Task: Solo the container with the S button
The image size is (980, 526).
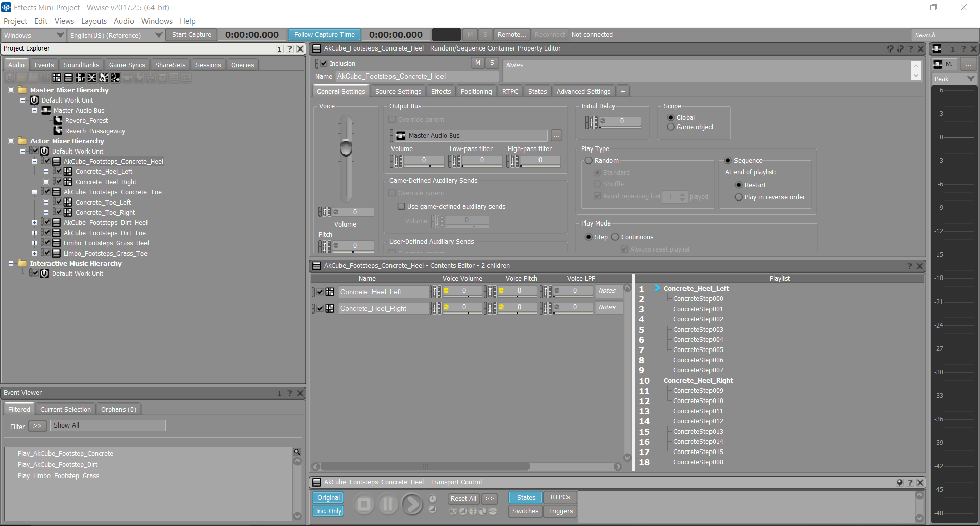Action: pos(492,63)
